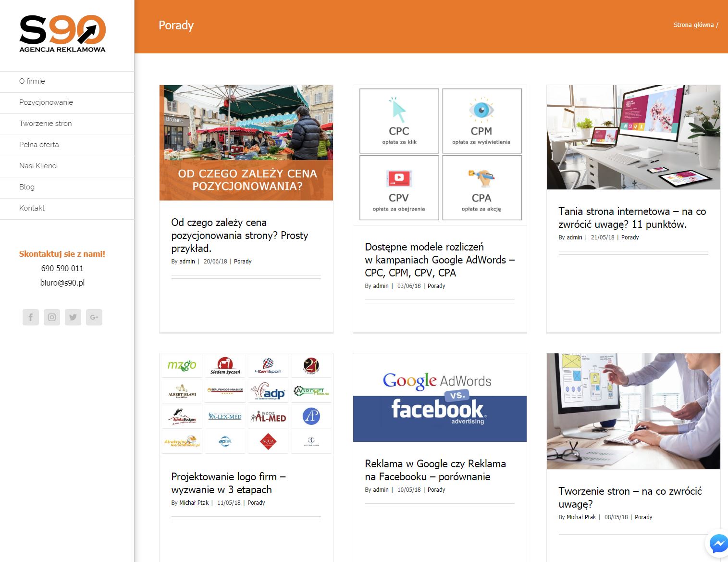Viewport: 728px width, 562px height.
Task: Click Porady category on the 08/05/18 post
Action: [x=643, y=517]
